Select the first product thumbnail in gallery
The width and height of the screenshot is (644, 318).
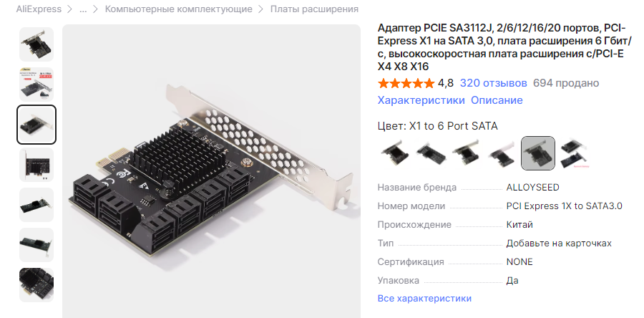click(x=36, y=44)
